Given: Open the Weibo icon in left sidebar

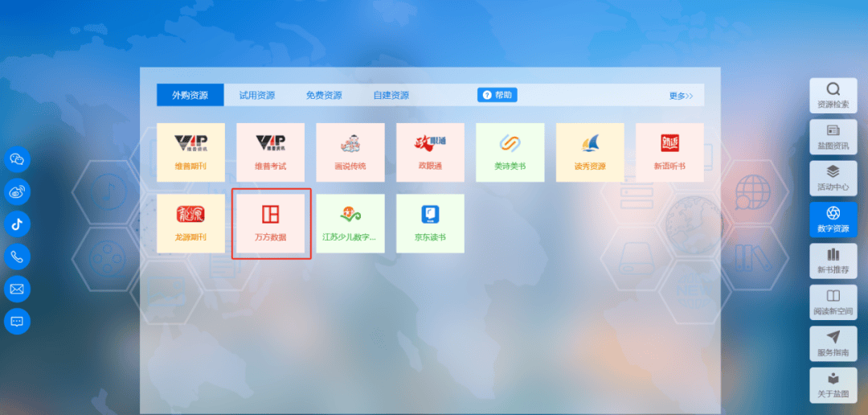Looking at the screenshot, I should click(x=17, y=191).
